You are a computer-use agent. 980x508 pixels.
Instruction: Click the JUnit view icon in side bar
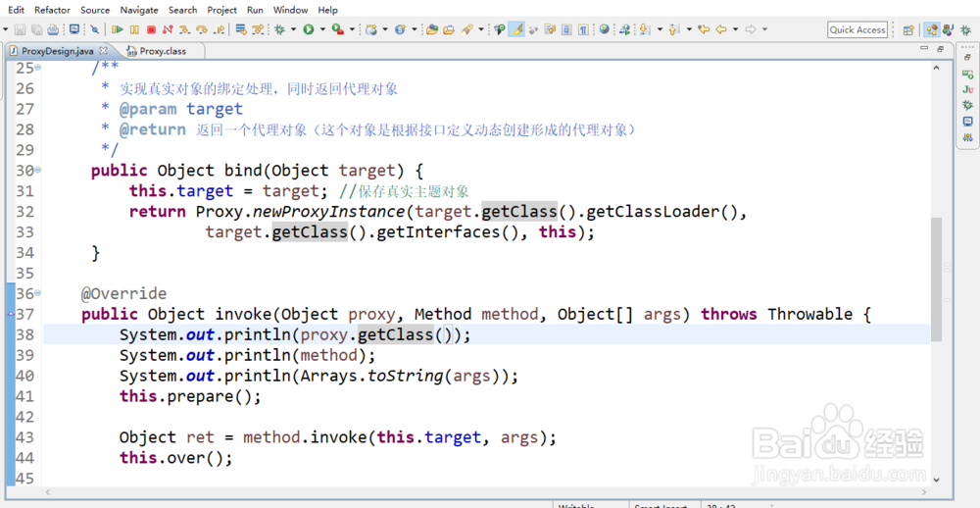[967, 89]
